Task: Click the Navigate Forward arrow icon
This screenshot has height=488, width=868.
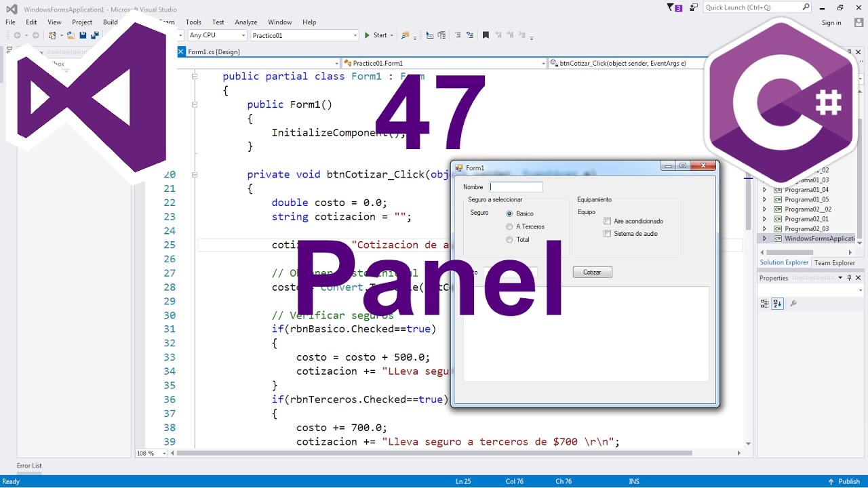Action: (x=35, y=35)
